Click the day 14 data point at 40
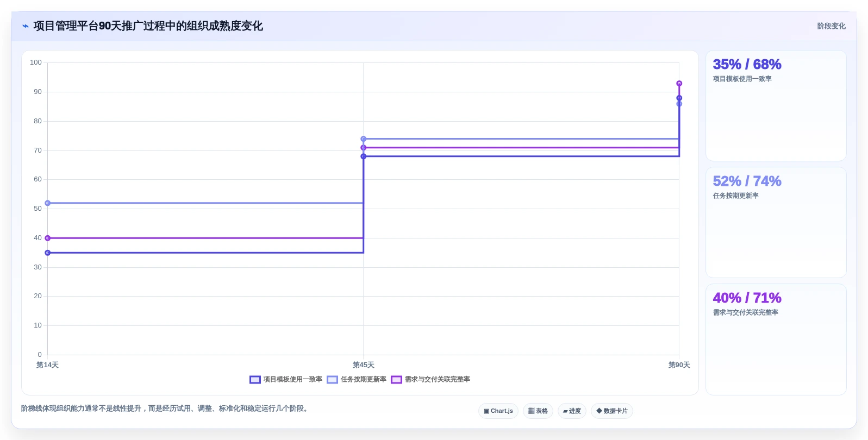This screenshot has height=440, width=868. coord(48,238)
